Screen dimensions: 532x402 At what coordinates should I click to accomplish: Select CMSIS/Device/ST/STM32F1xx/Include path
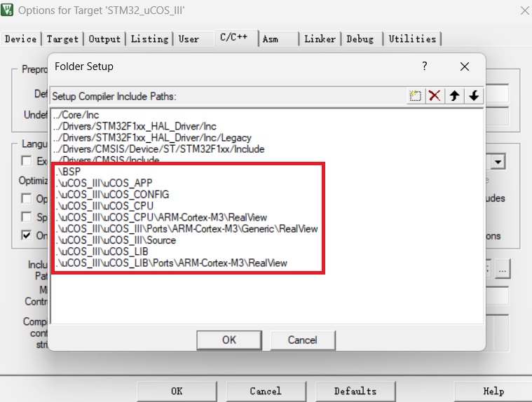tap(158, 149)
